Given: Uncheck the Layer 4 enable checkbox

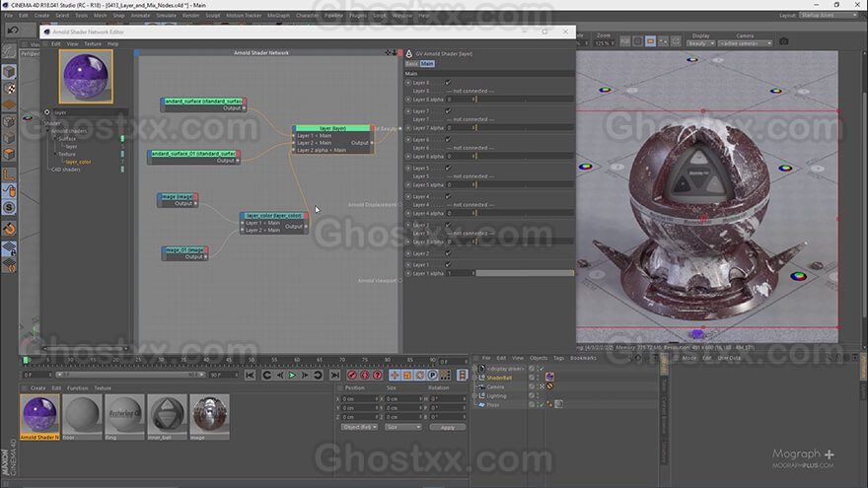Looking at the screenshot, I should tap(448, 196).
